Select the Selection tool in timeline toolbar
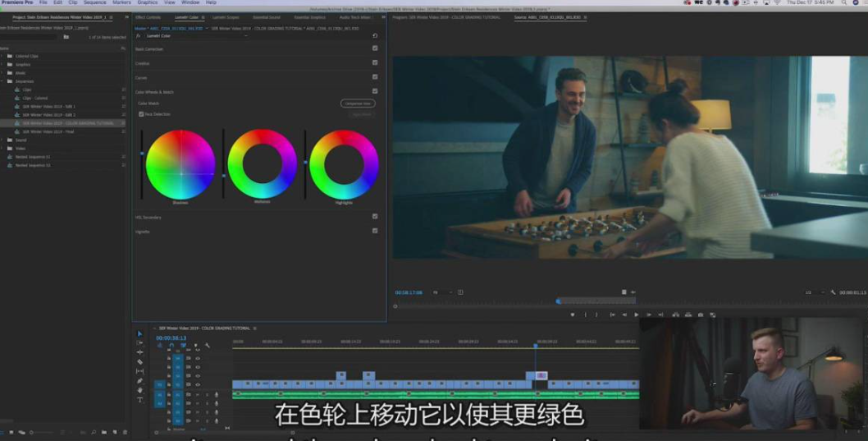 (x=139, y=334)
